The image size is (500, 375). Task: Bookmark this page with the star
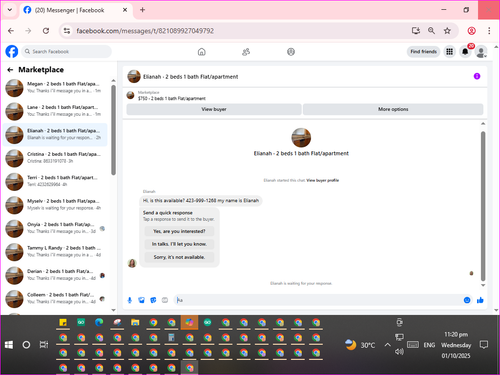coord(447,31)
